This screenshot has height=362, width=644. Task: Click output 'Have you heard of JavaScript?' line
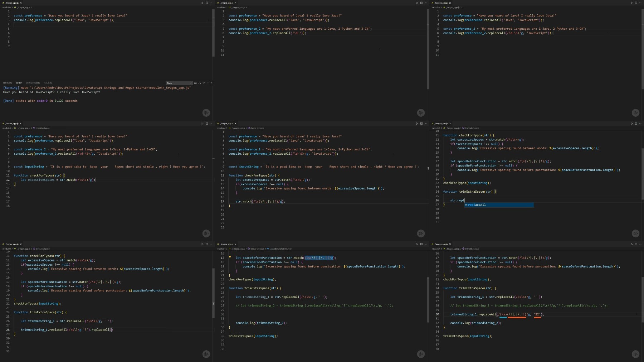click(52, 92)
